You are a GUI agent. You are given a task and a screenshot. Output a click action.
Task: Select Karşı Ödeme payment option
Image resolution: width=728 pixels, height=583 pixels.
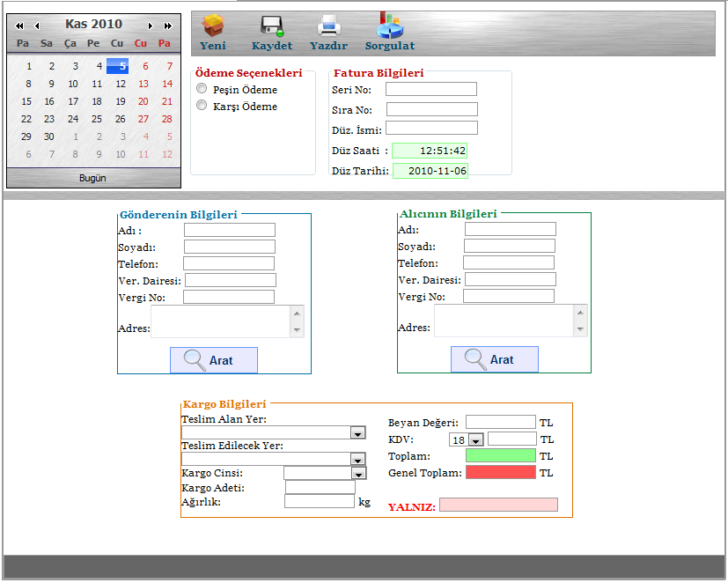[x=202, y=106]
